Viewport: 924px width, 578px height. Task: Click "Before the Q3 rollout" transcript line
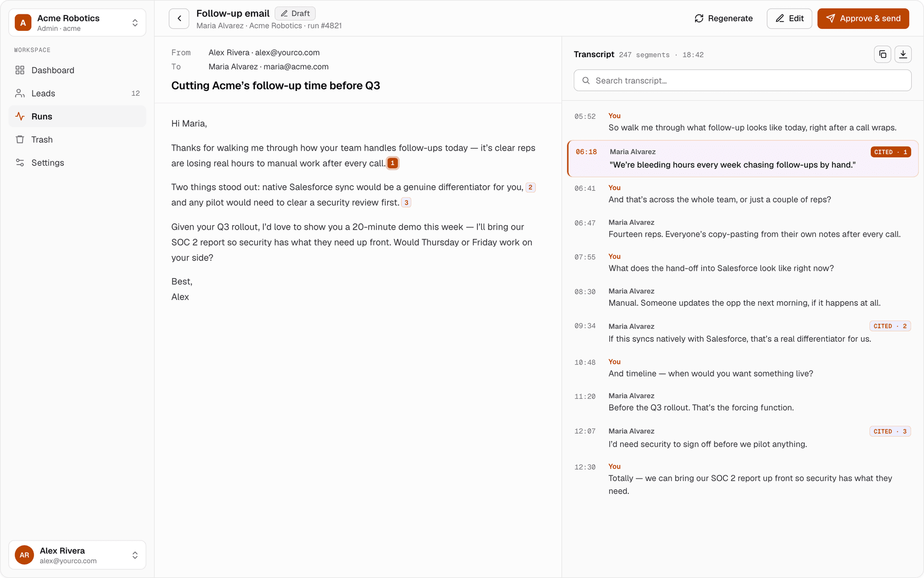pos(701,408)
